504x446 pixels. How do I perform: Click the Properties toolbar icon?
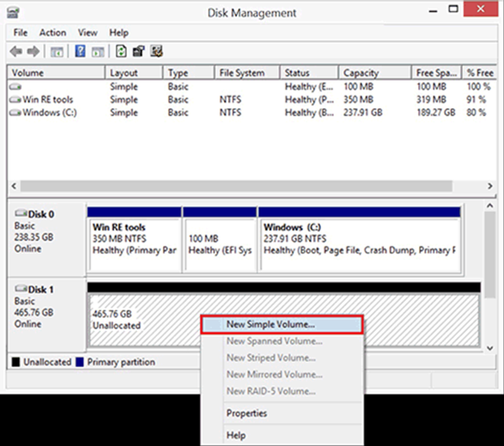tap(139, 51)
